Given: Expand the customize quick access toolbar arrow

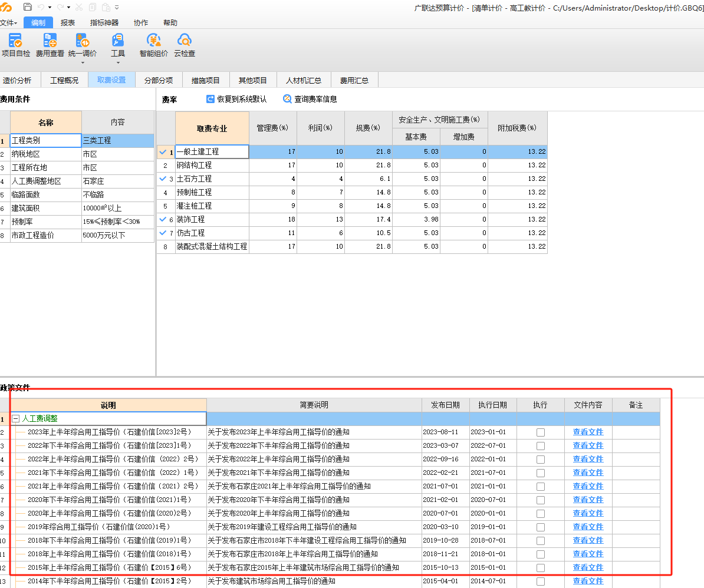Looking at the screenshot, I should click(117, 8).
